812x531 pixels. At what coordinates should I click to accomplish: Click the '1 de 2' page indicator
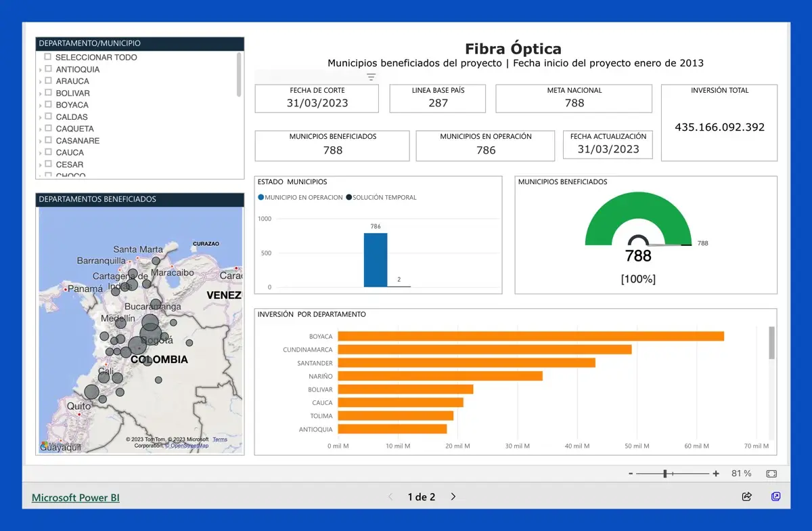point(422,497)
